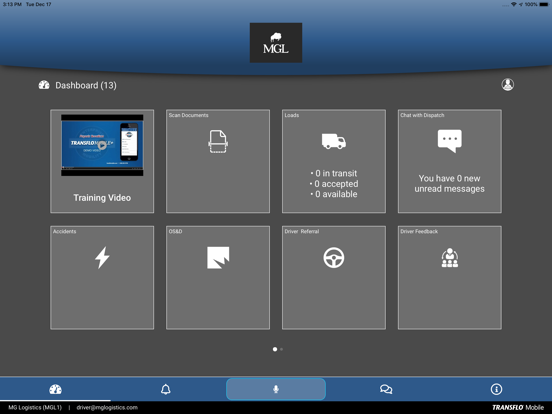552x414 pixels.
Task: Select the dashboard tab in bottom bar
Action: (x=55, y=389)
